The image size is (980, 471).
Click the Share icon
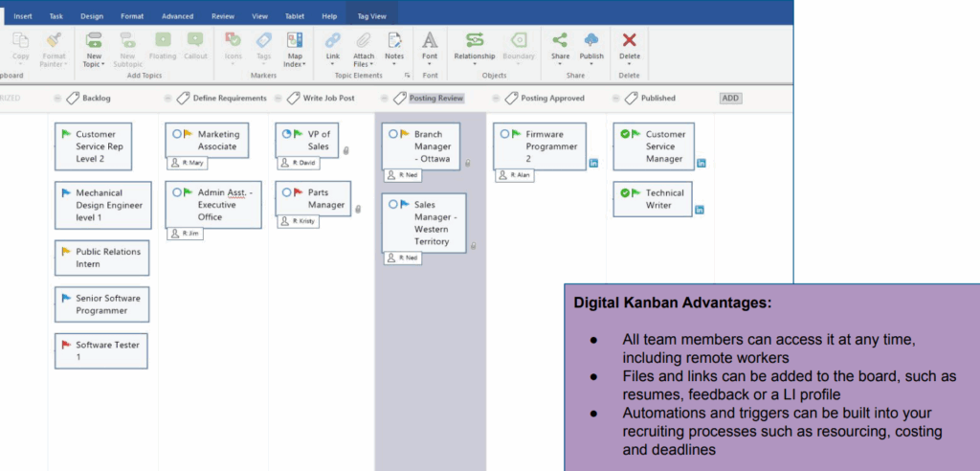560,40
